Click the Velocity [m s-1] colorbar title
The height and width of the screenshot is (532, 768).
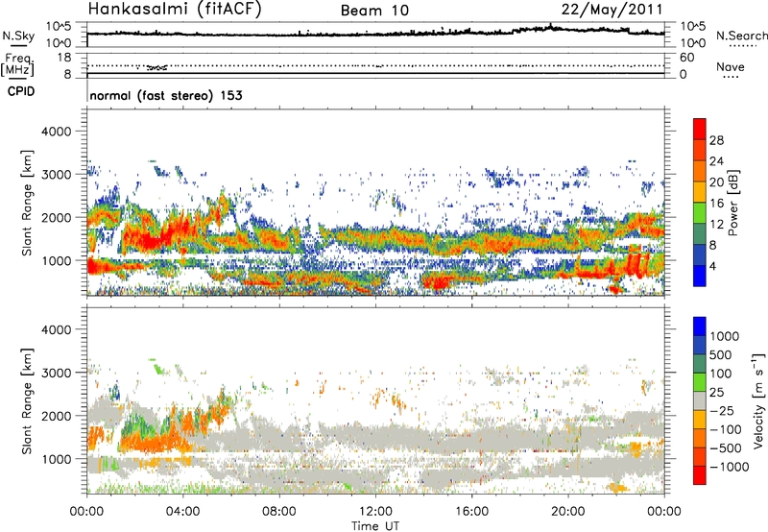pyautogui.click(x=758, y=399)
